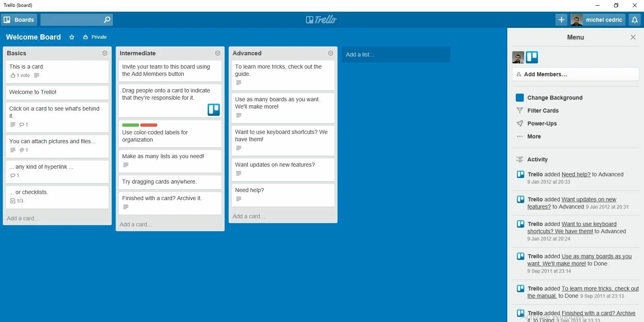Click description icon on 'This is a card.' card
The height and width of the screenshot is (322, 644).
click(x=37, y=75)
